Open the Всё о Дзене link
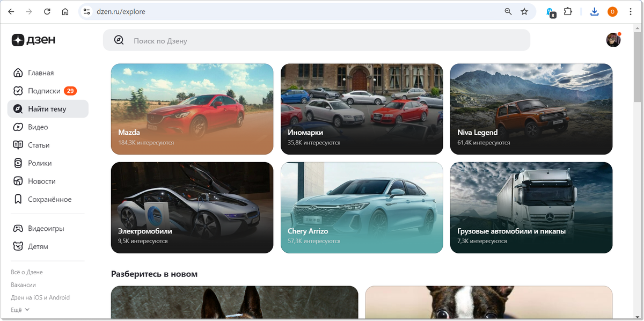This screenshot has height=321, width=644. (27, 272)
